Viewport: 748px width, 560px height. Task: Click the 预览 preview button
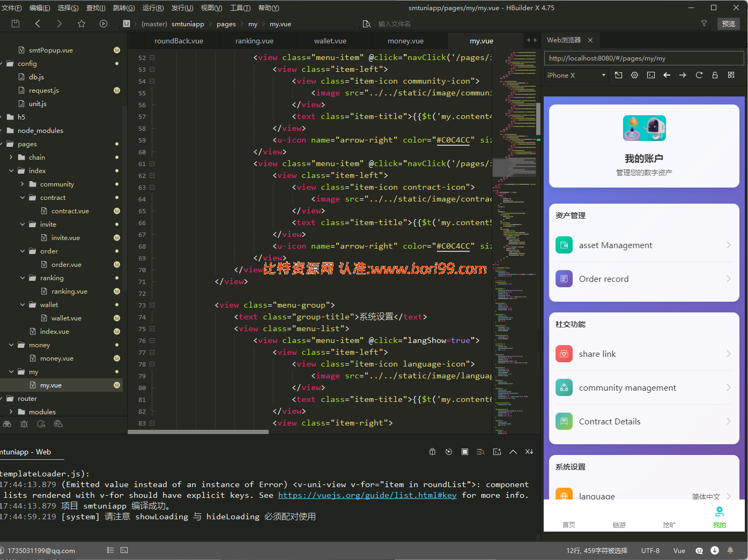pyautogui.click(x=729, y=24)
